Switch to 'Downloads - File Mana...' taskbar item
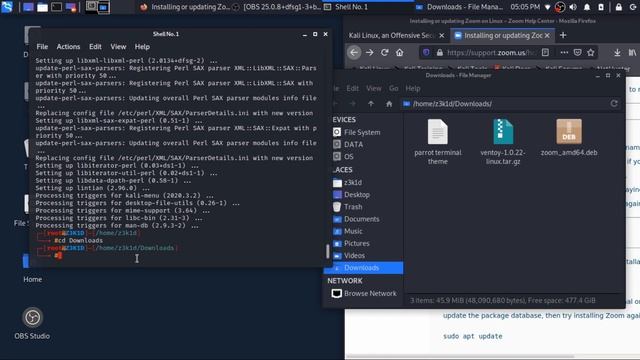This screenshot has width=640, height=360. pyautogui.click(x=459, y=7)
